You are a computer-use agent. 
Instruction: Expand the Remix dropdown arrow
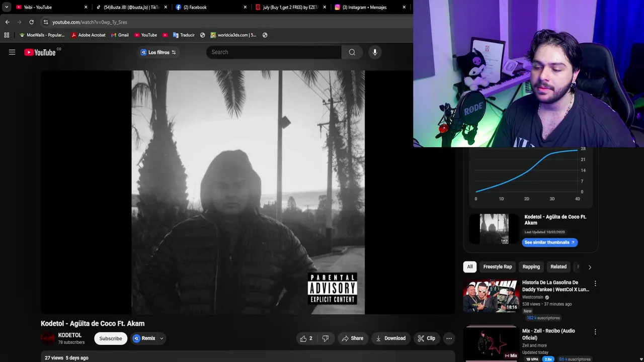pos(162,339)
